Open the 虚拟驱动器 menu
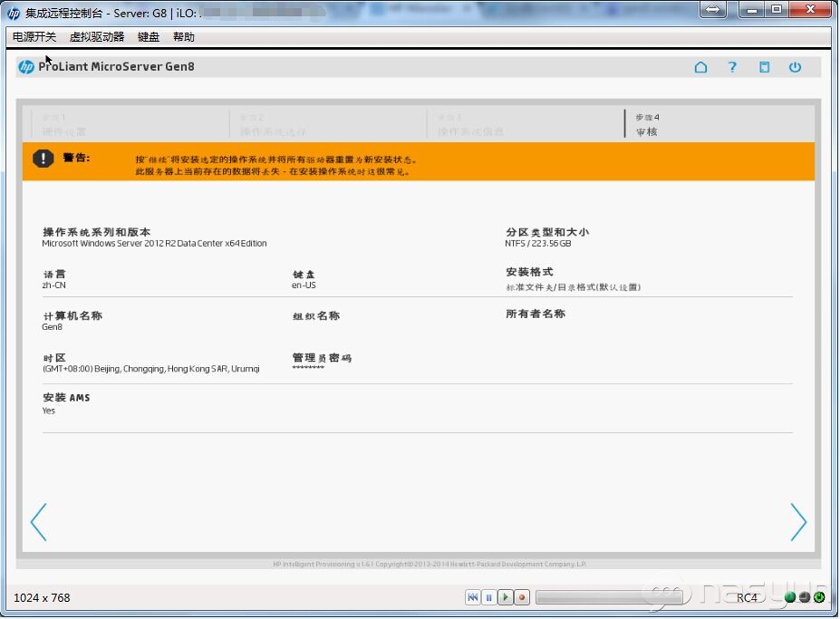 click(97, 37)
